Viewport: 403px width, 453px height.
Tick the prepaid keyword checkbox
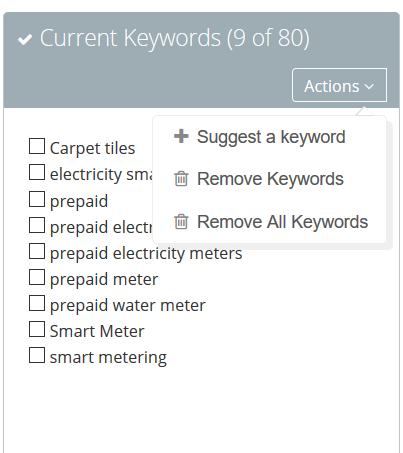37,199
